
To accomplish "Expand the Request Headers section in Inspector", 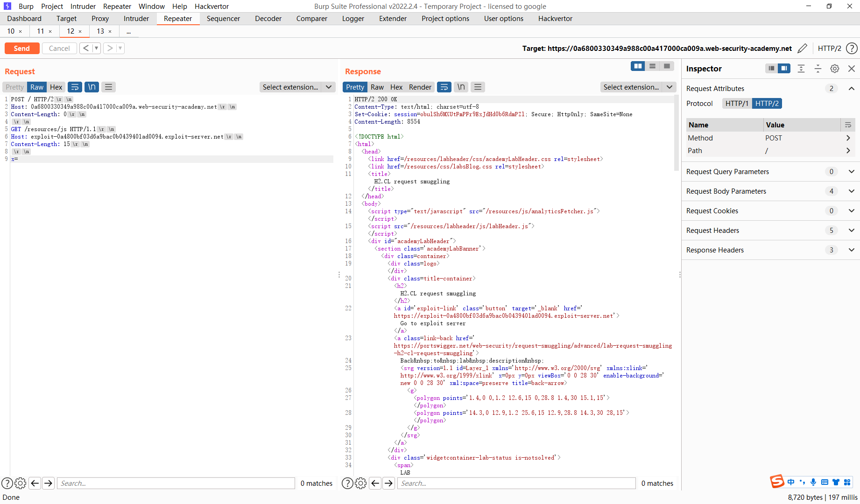I will coord(851,230).
